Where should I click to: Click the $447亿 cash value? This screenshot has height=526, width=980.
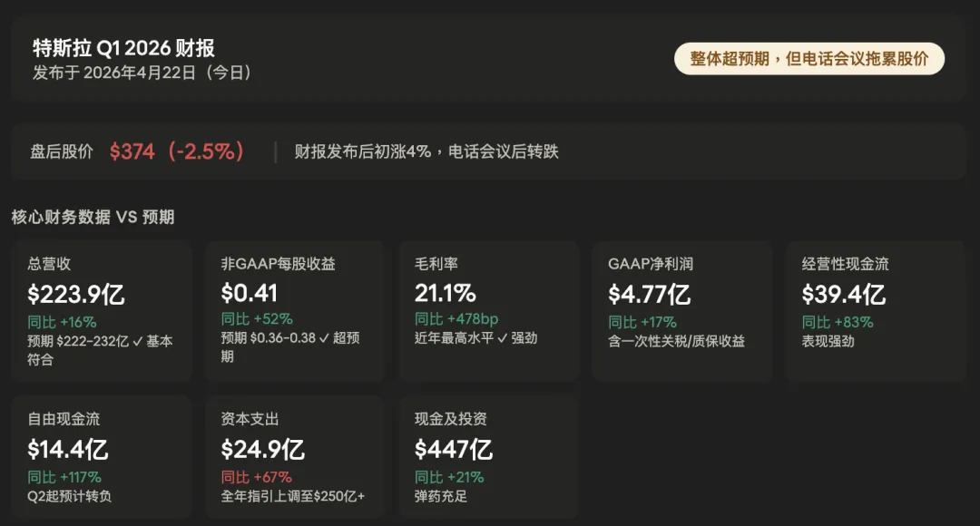tap(453, 449)
